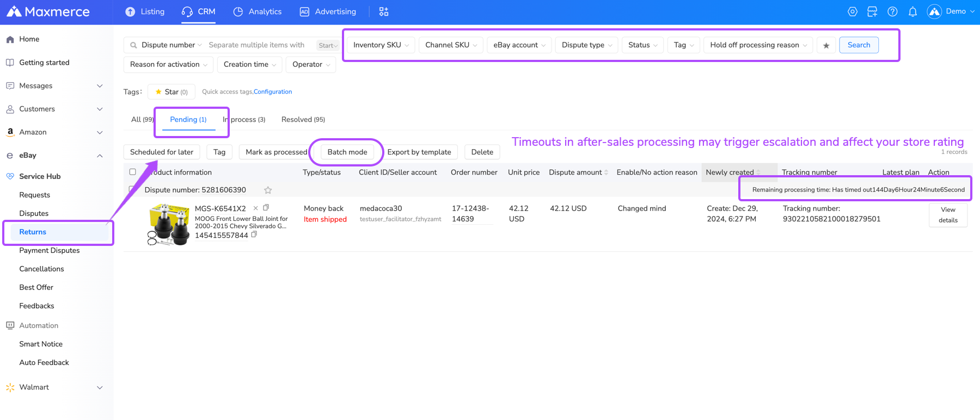Open Hold off processing reason dropdown
This screenshot has height=420, width=980.
(758, 45)
